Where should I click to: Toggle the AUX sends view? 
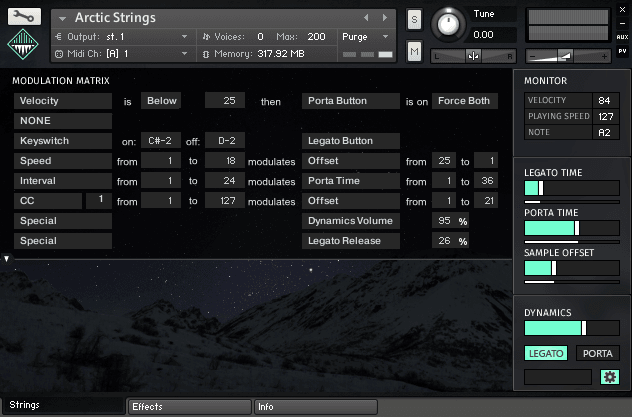click(622, 37)
